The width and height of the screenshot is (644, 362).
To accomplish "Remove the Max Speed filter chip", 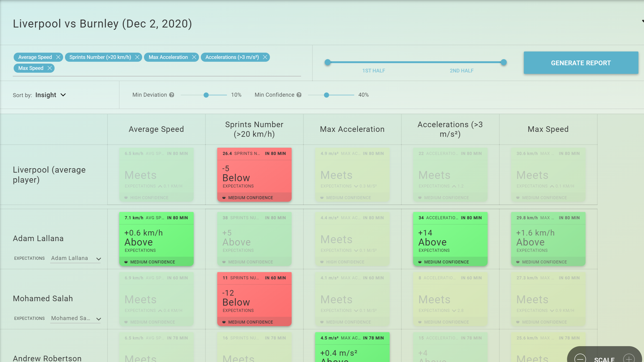I will pyautogui.click(x=50, y=68).
